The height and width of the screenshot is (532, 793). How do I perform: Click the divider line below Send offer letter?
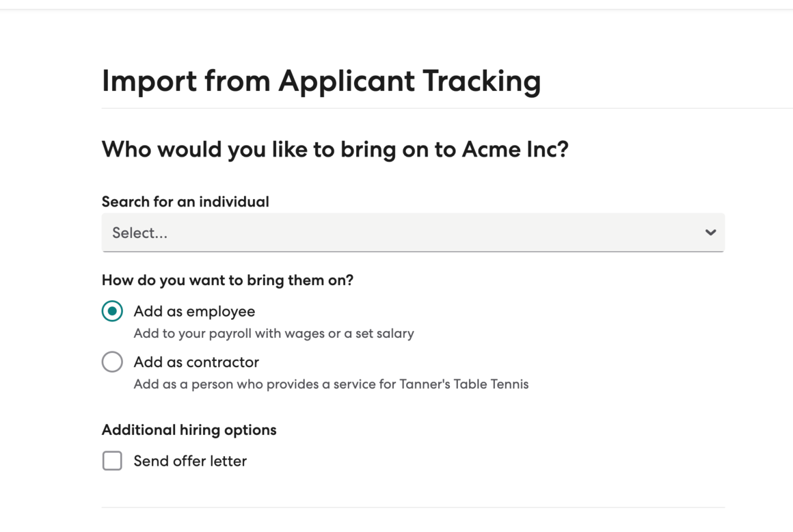(x=413, y=507)
